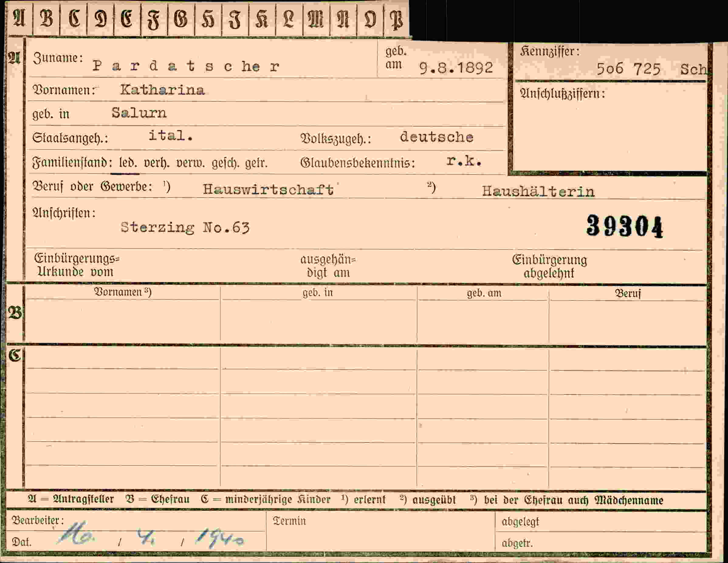Click the 'Volkszugeh.:' label
Image resolution: width=728 pixels, height=563 pixels.
click(x=336, y=139)
